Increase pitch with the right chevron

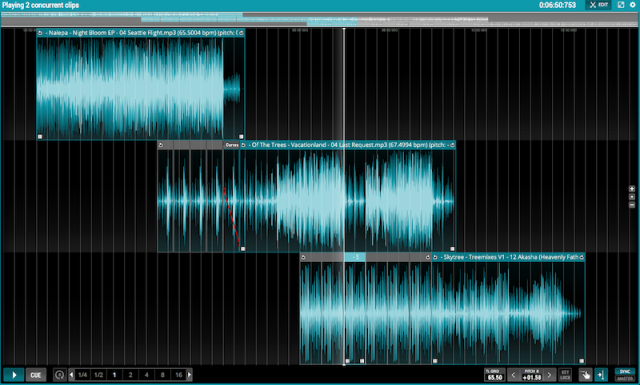(549, 375)
